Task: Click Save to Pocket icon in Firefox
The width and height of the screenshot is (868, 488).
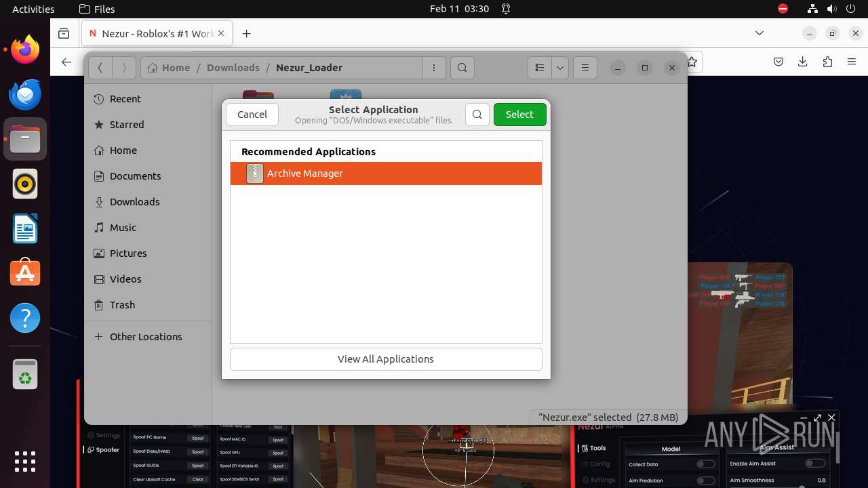Action: (x=778, y=62)
